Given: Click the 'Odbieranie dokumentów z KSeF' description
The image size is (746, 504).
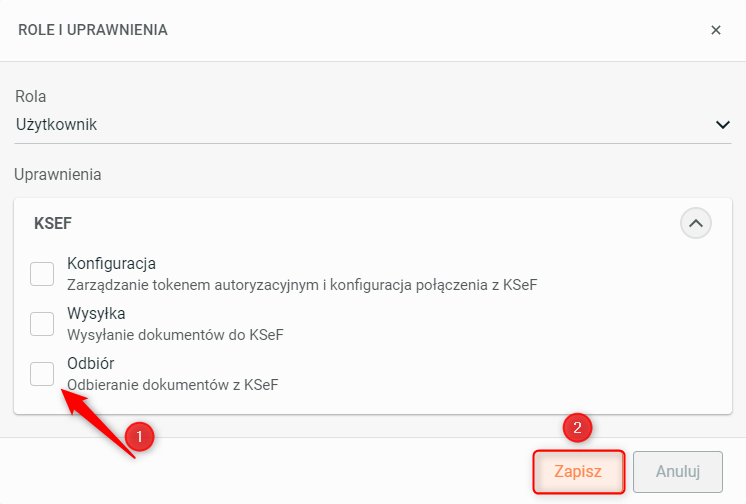Looking at the screenshot, I should coord(173,385).
